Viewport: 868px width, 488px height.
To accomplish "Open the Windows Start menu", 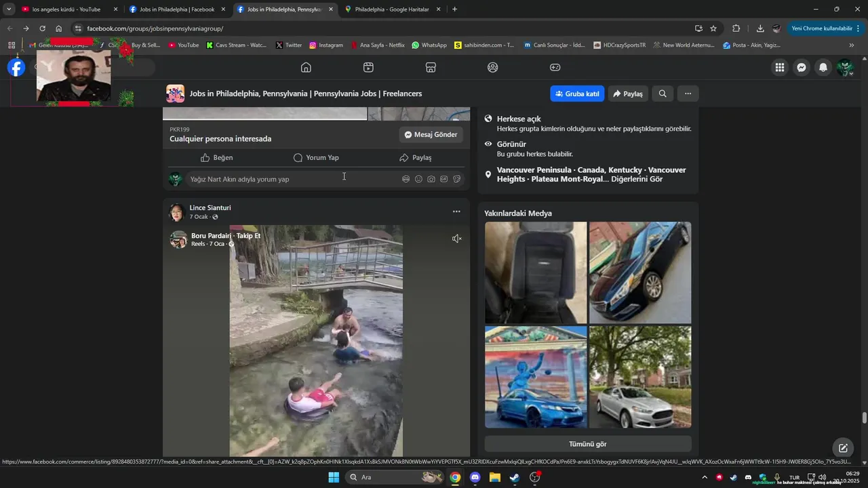I will point(334,477).
